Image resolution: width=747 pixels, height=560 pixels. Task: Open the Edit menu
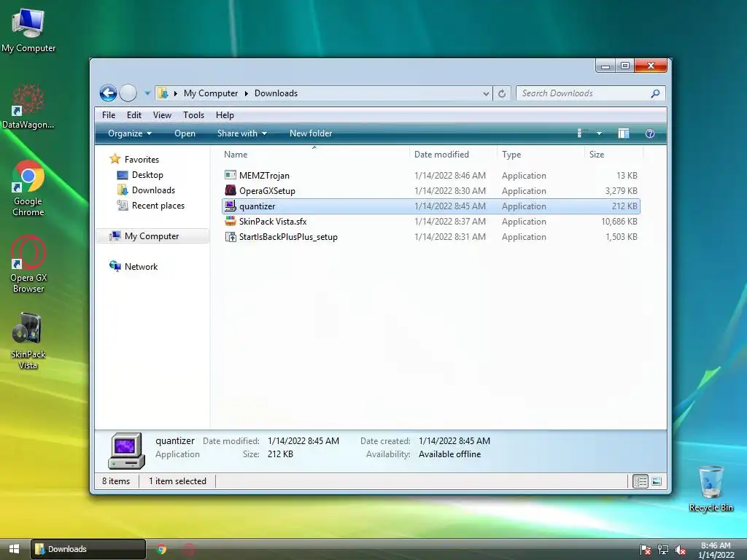coord(134,114)
